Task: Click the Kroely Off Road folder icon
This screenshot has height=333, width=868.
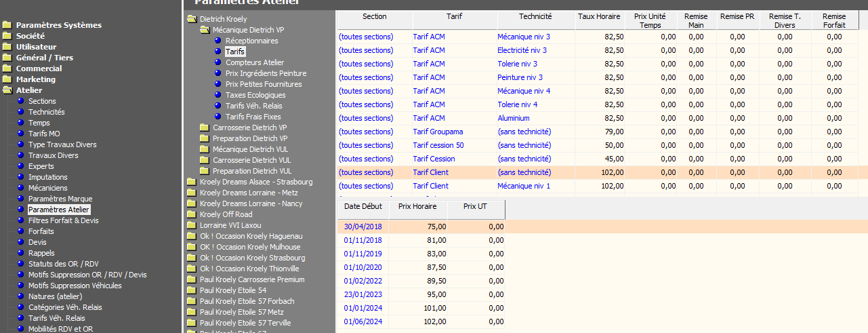Action: pos(192,214)
